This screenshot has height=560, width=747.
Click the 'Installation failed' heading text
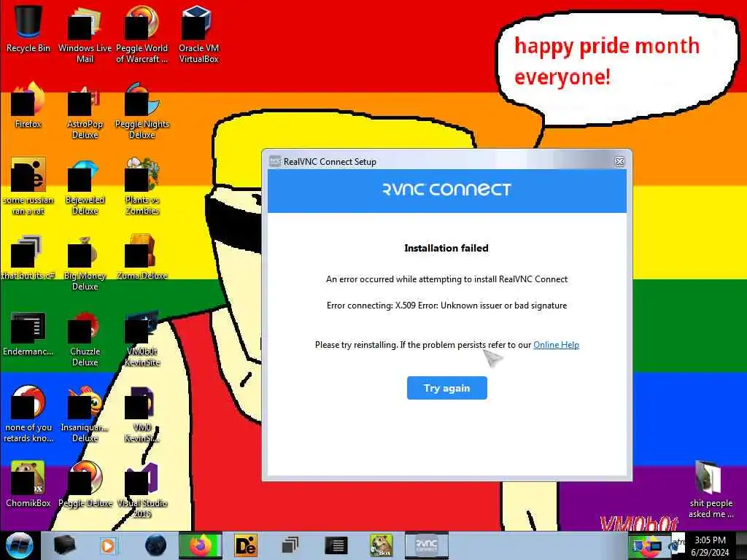(446, 248)
